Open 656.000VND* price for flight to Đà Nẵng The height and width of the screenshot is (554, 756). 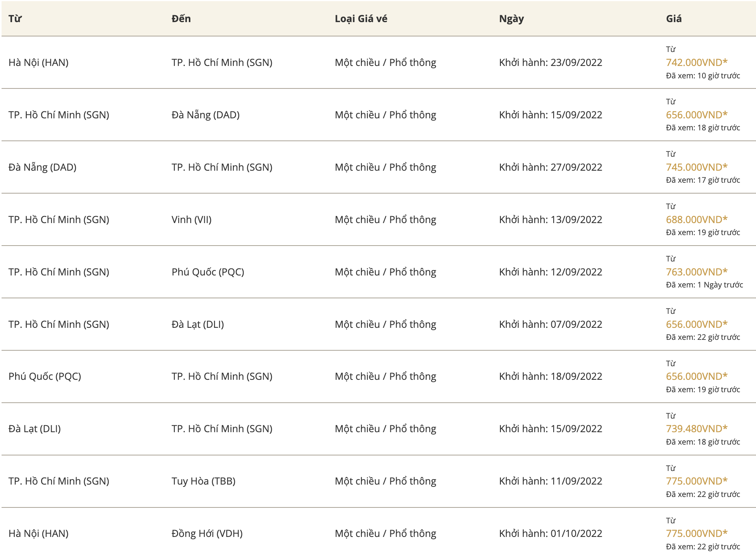click(697, 115)
